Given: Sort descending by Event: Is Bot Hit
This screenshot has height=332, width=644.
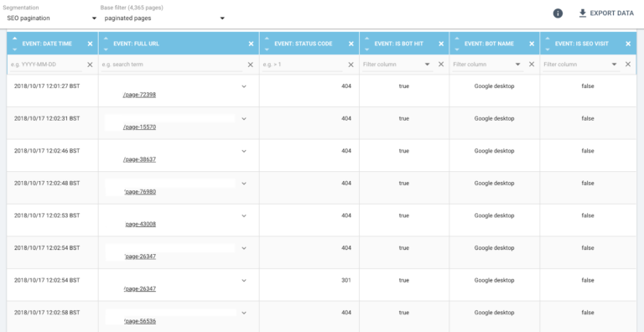Looking at the screenshot, I should tap(367, 49).
